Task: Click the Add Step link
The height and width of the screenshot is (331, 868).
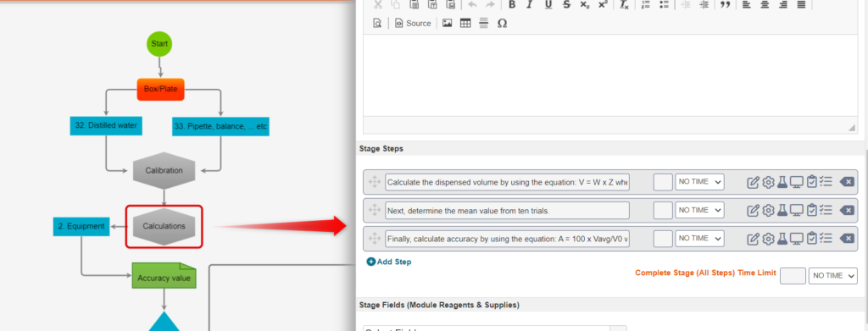Action: pyautogui.click(x=389, y=262)
